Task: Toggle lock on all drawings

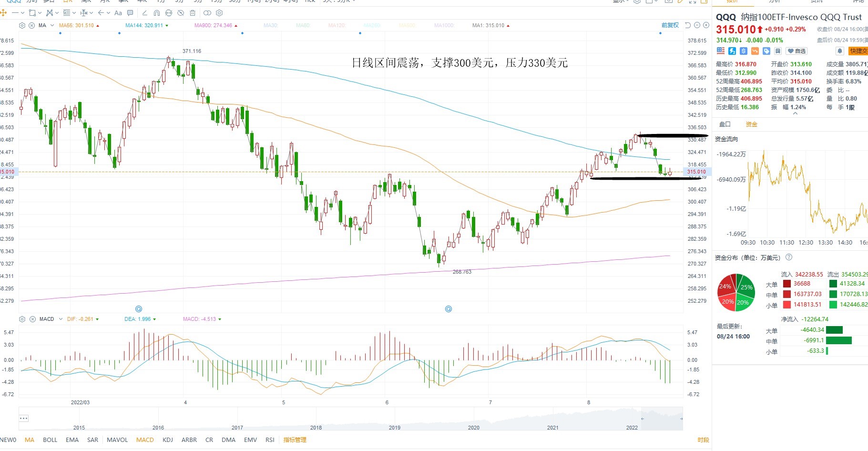Action: click(x=169, y=13)
